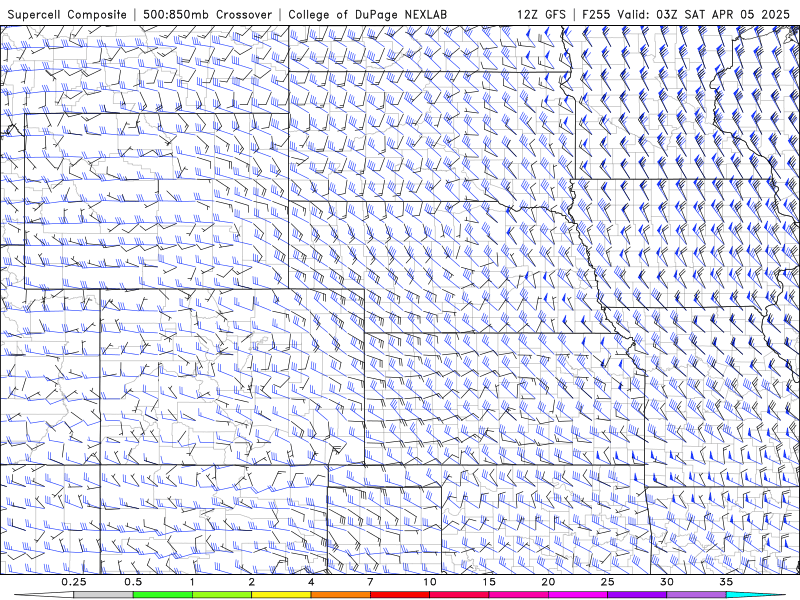The height and width of the screenshot is (600, 800).
Task: Click the "03Z SAT APR 05 2025" valid time
Action: coord(723,14)
